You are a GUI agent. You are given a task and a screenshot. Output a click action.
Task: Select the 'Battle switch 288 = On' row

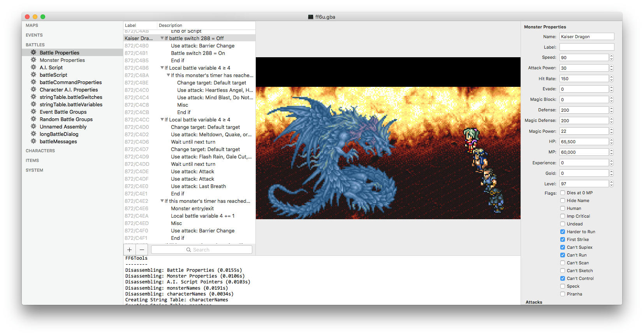pyautogui.click(x=189, y=53)
